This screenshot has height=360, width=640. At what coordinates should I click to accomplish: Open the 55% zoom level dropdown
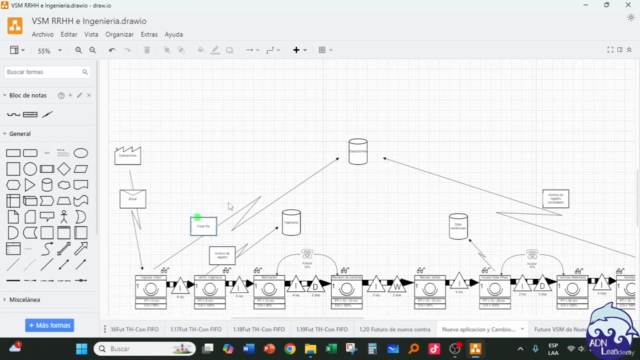click(49, 51)
